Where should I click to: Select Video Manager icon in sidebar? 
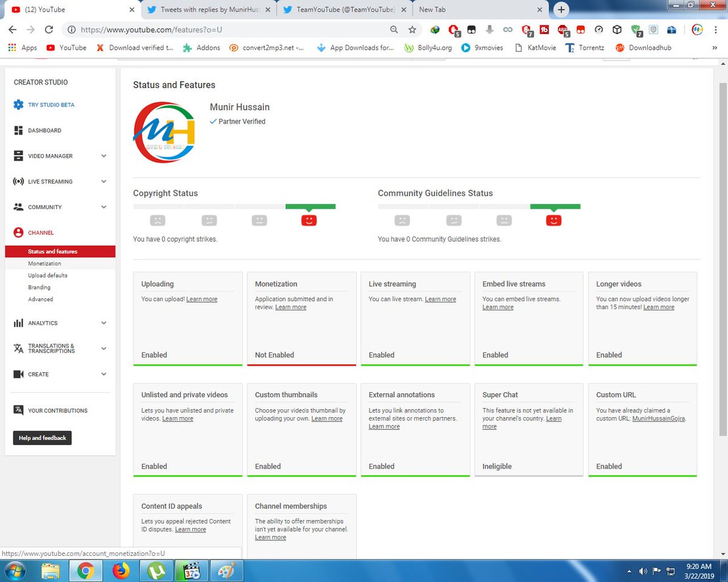18,156
